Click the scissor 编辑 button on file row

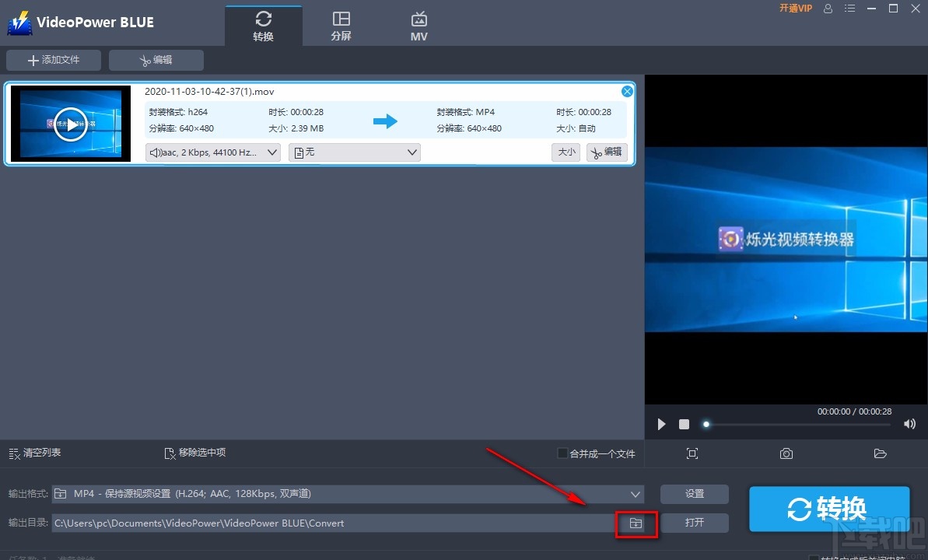[x=607, y=152]
